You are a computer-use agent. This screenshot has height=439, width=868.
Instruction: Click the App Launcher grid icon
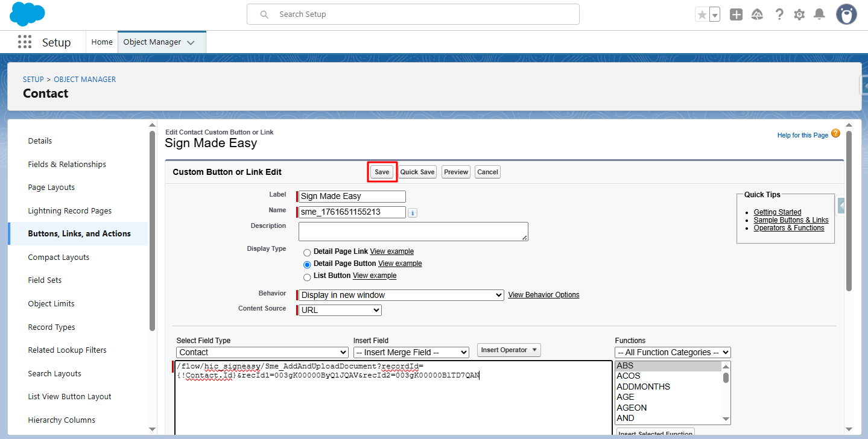25,42
